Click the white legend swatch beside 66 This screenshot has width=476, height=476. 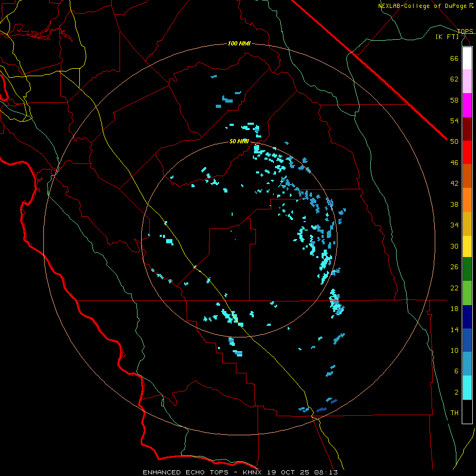click(467, 58)
